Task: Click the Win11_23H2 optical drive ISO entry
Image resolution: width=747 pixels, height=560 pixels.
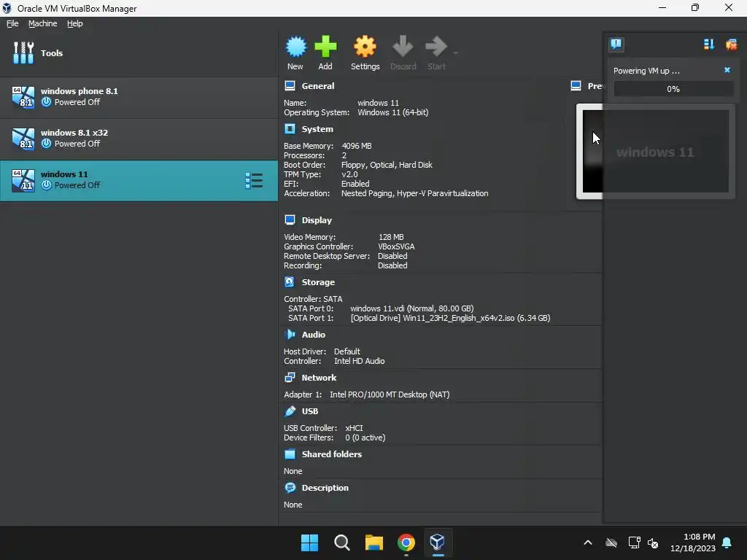Action: (450, 318)
